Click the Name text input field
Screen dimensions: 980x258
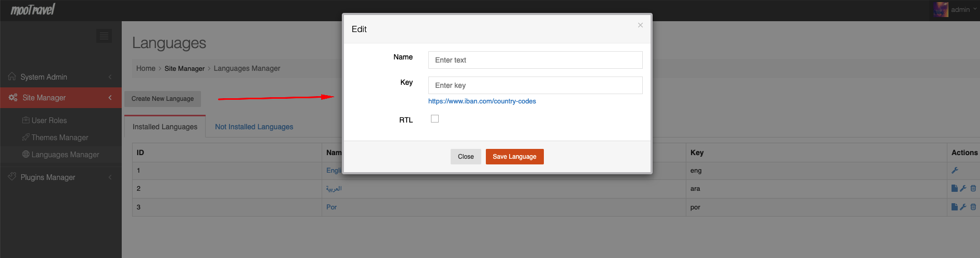[535, 60]
